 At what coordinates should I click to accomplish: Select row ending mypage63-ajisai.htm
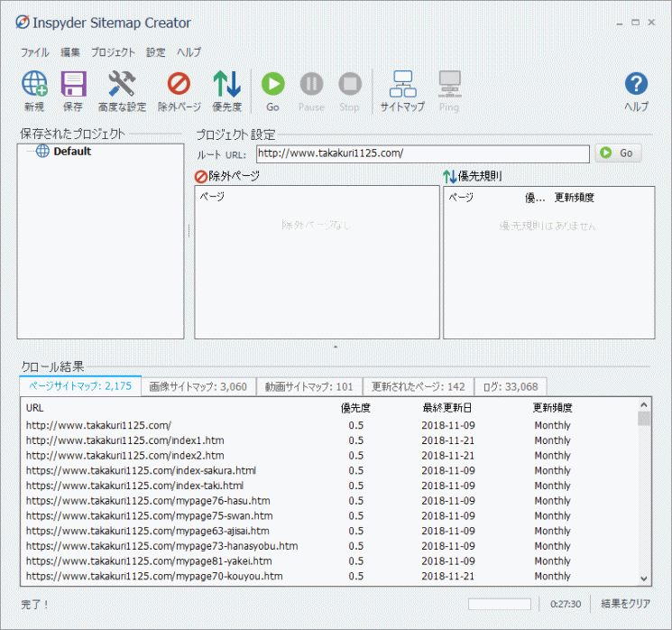pos(329,531)
